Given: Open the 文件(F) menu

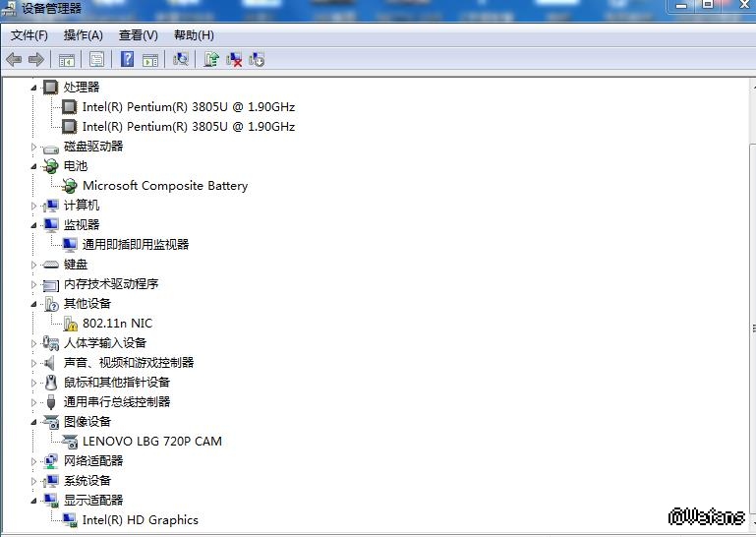Looking at the screenshot, I should [x=29, y=35].
